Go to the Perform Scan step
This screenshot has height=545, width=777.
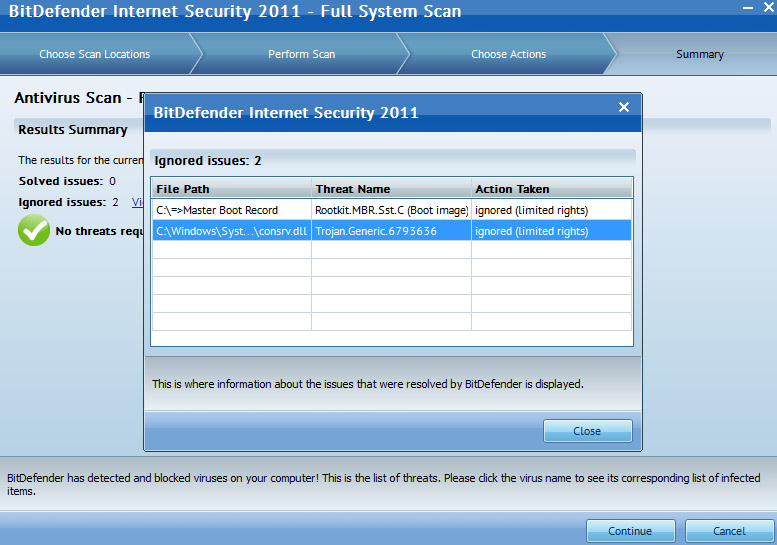point(302,54)
